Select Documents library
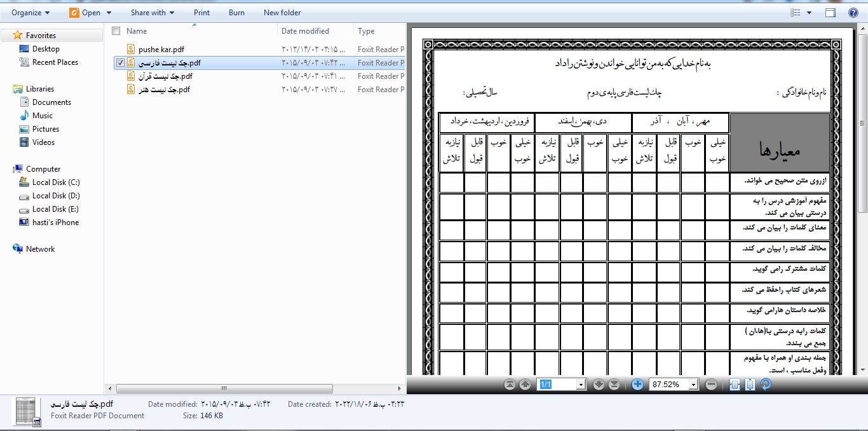 tap(51, 102)
